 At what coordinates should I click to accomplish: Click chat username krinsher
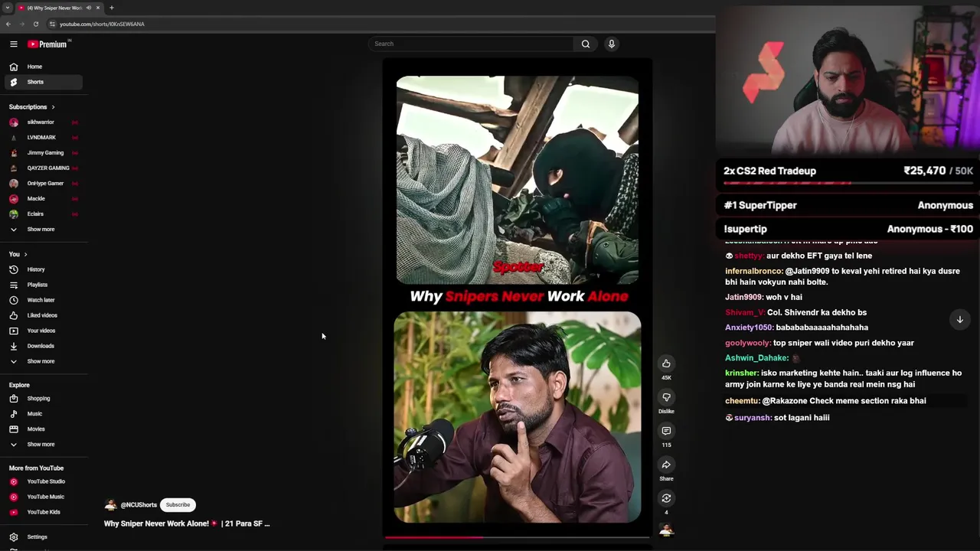pyautogui.click(x=741, y=373)
